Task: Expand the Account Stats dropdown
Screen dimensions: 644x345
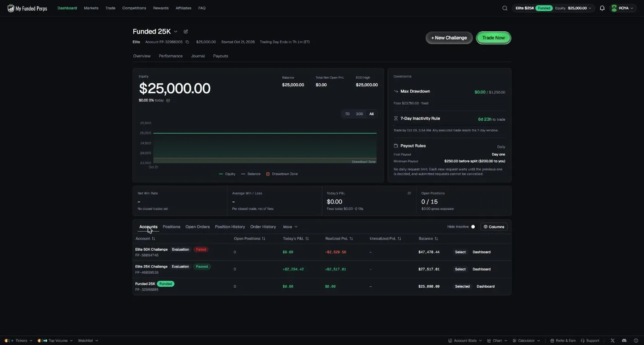Action: point(465,340)
